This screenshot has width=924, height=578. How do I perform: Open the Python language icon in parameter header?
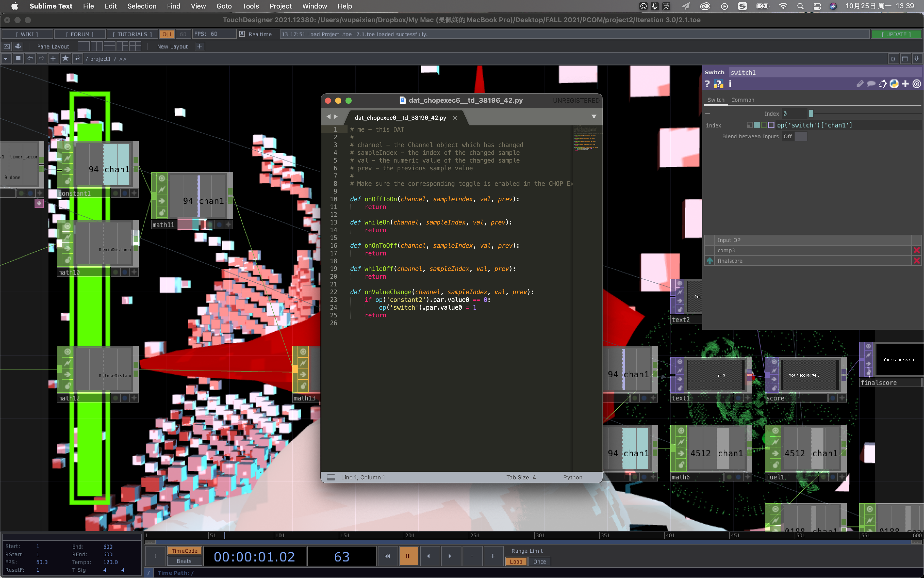pos(894,84)
